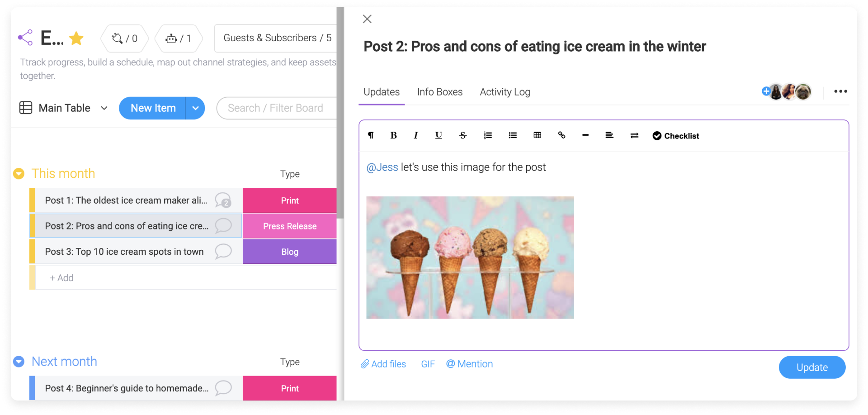Insert a Checklist in the update
Viewport: 868px width, 415px height.
675,136
